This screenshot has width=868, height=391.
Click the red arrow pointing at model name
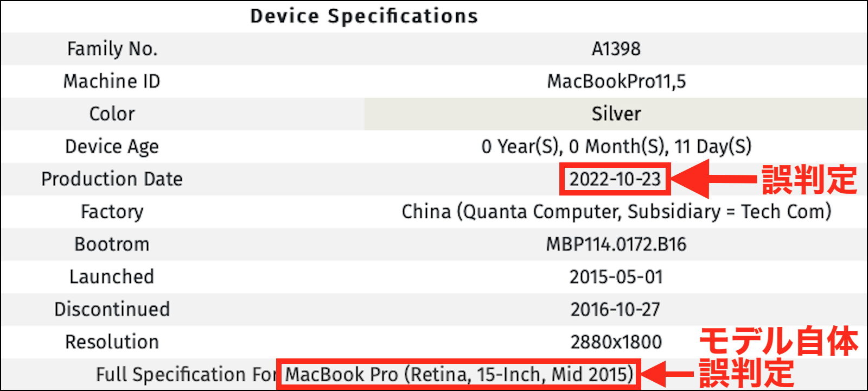coord(667,375)
